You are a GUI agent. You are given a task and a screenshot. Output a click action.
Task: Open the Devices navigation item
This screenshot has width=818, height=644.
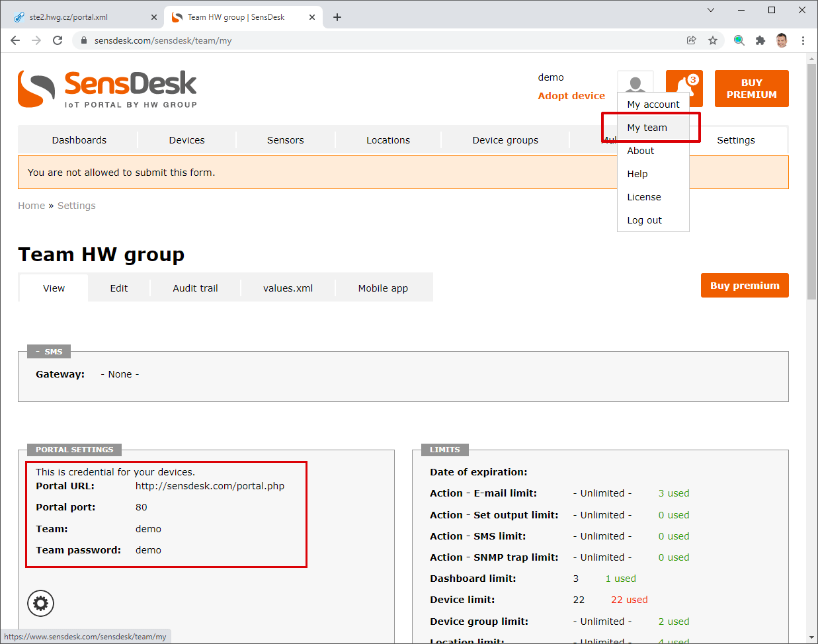pyautogui.click(x=187, y=140)
